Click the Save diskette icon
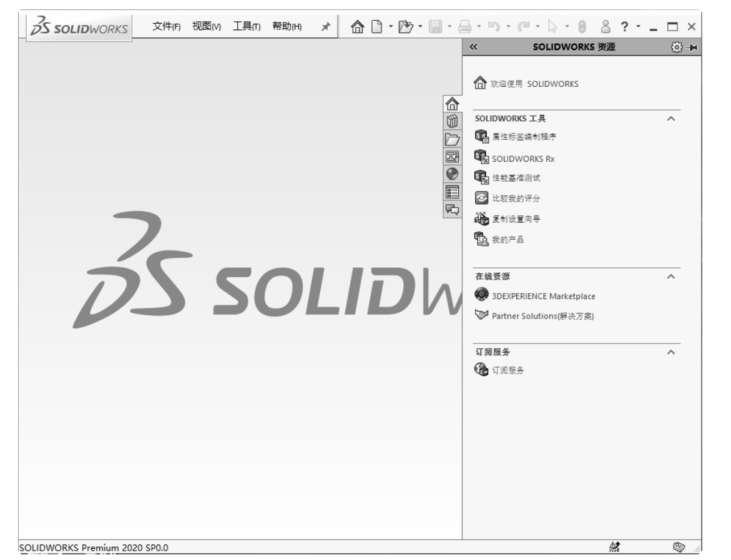 [x=436, y=27]
